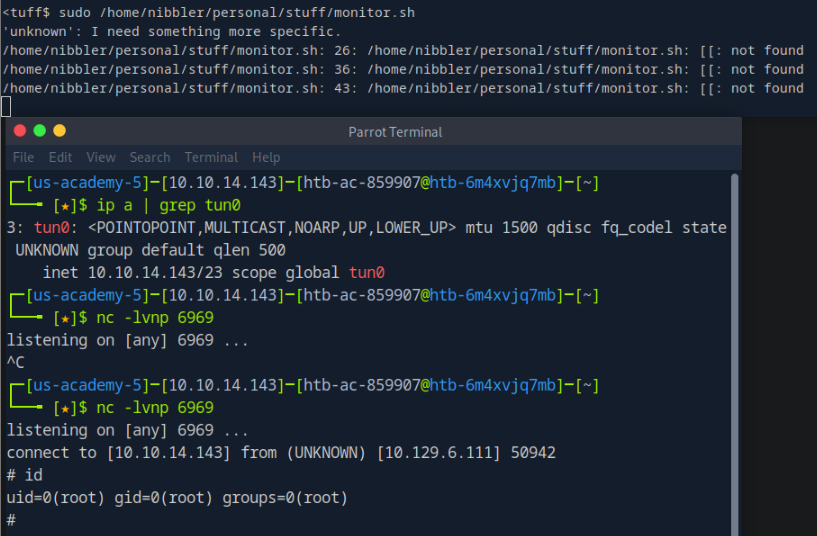Image resolution: width=817 pixels, height=536 pixels.
Task: Click the 'ip a | grep tun0' command
Action: pyautogui.click(x=169, y=205)
